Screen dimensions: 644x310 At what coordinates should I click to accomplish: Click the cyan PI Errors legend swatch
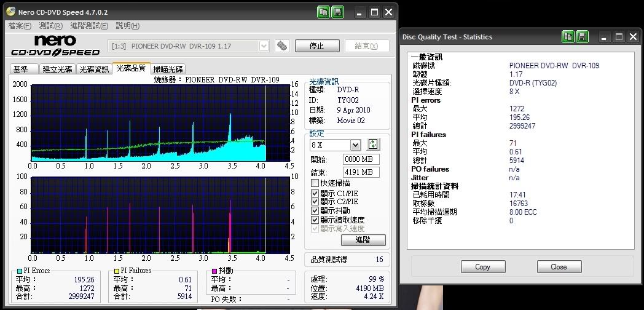click(x=19, y=271)
